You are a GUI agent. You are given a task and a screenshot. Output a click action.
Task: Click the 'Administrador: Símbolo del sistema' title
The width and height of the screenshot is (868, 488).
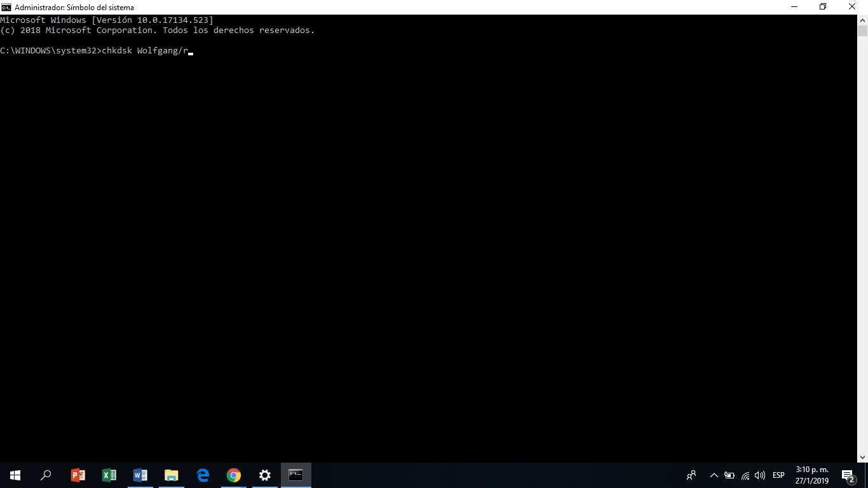click(74, 8)
